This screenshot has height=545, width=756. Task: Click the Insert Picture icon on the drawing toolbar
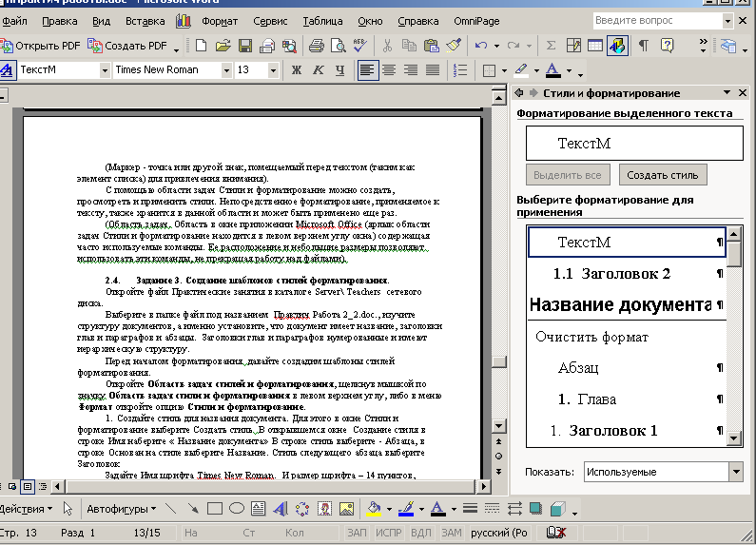pyautogui.click(x=347, y=508)
